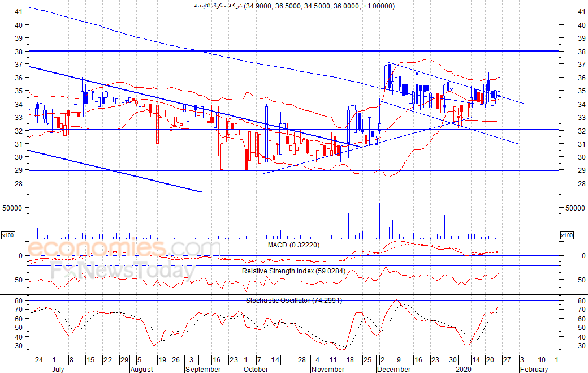This screenshot has width=588, height=373.
Task: Click price 35 on the left axis
Action: pyautogui.click(x=19, y=91)
